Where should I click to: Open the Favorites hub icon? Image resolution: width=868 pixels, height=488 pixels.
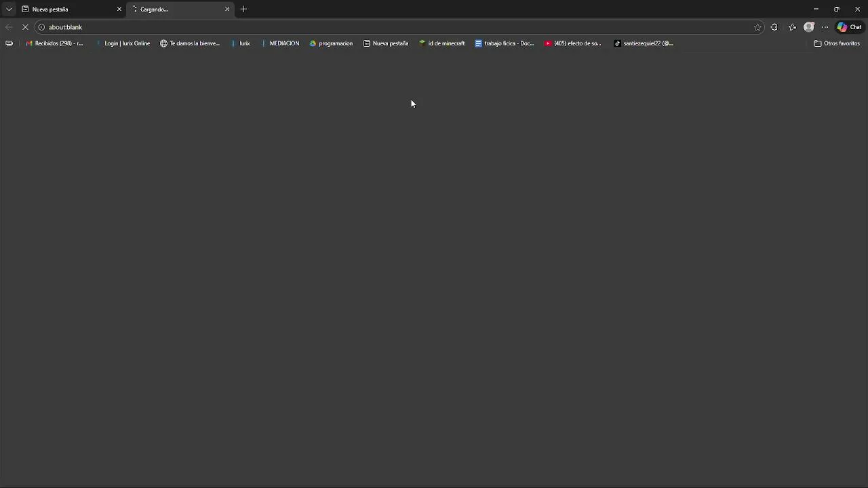coord(792,27)
